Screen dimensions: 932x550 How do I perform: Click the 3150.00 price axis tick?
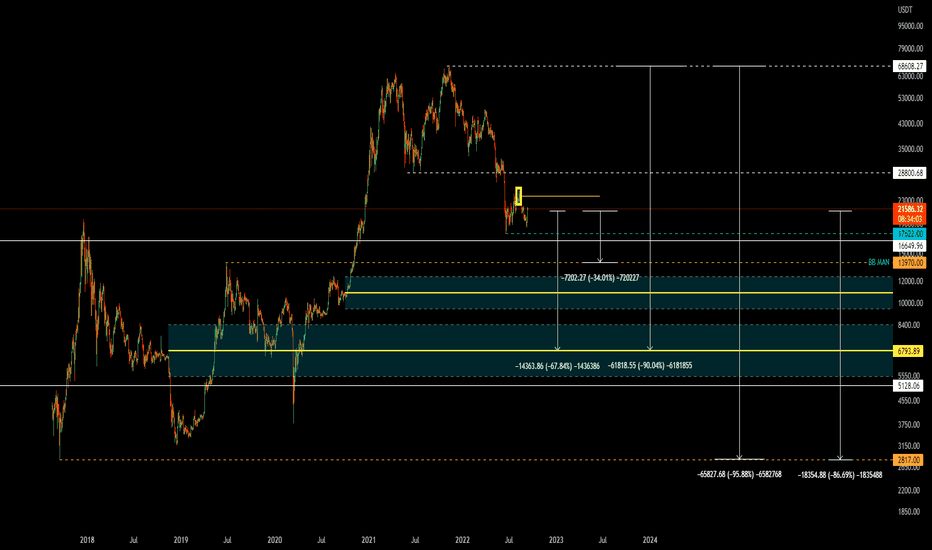click(x=910, y=446)
